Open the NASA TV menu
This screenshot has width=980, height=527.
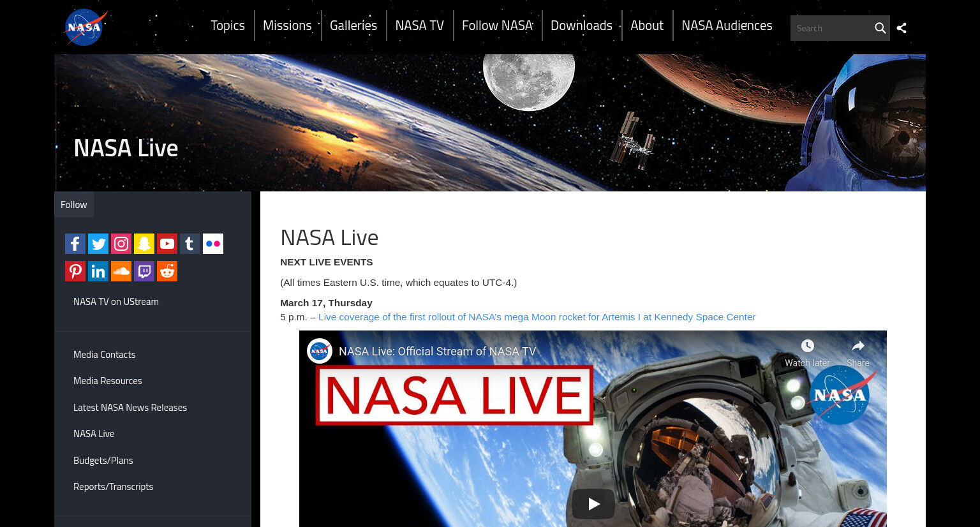(419, 26)
